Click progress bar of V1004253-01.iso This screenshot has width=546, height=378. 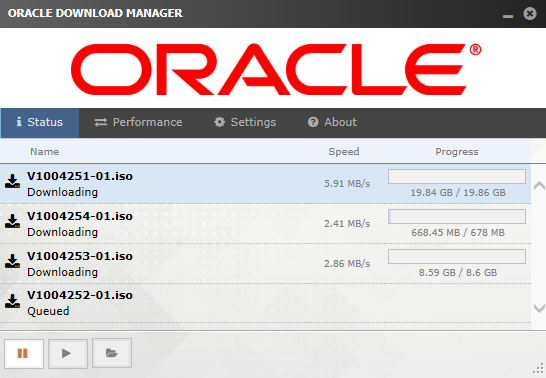pyautogui.click(x=457, y=257)
